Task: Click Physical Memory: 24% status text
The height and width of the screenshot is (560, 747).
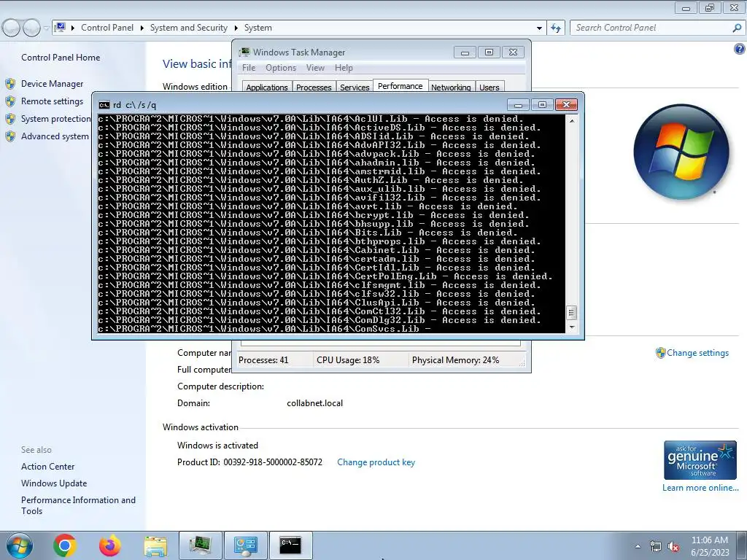Action: (x=455, y=360)
